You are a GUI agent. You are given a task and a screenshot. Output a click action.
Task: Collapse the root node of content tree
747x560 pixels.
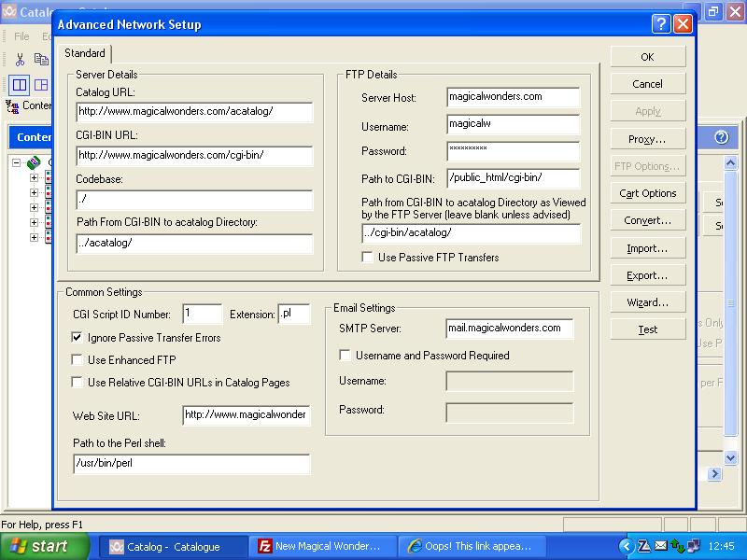pyautogui.click(x=17, y=163)
